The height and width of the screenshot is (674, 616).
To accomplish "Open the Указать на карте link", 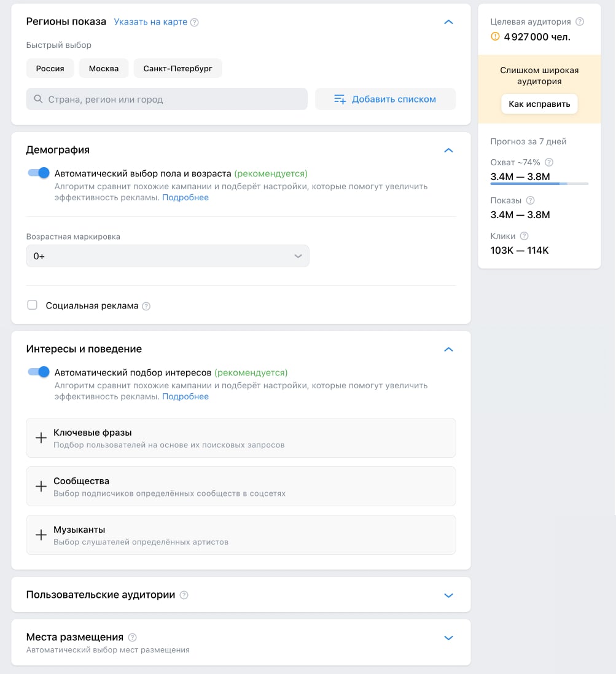I will point(152,22).
